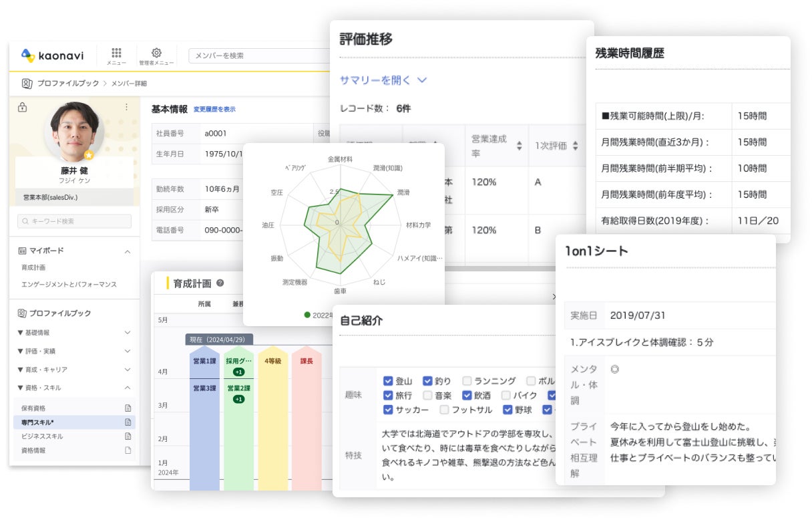
Task: Click the blue 営業1課 timeline bar
Action: (x=204, y=361)
